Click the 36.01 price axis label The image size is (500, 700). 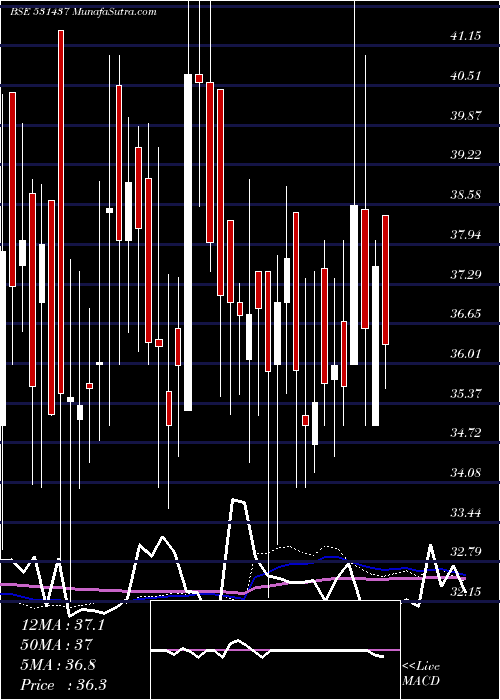[x=466, y=353]
